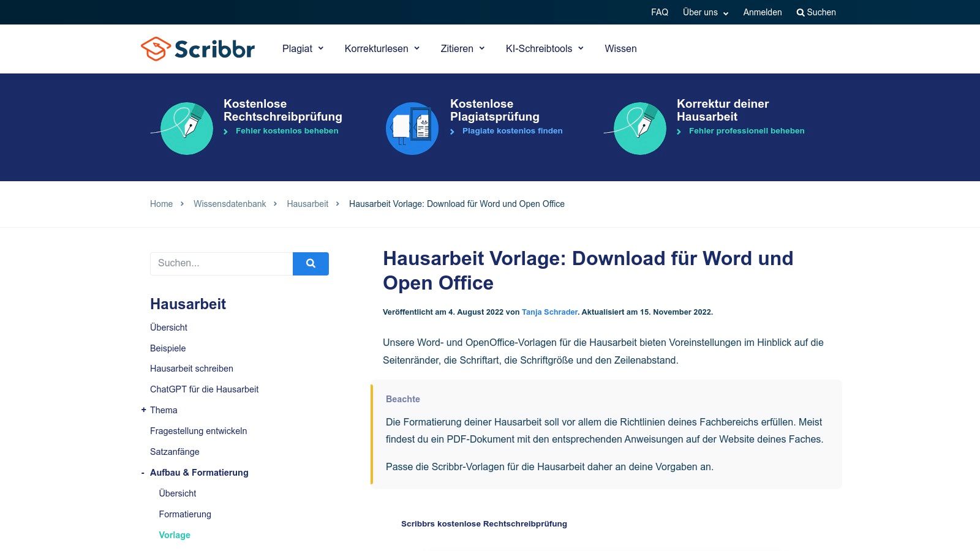This screenshot has height=551, width=980.
Task: Select Übersicht under Aufbau & Formatierung
Action: click(x=178, y=493)
